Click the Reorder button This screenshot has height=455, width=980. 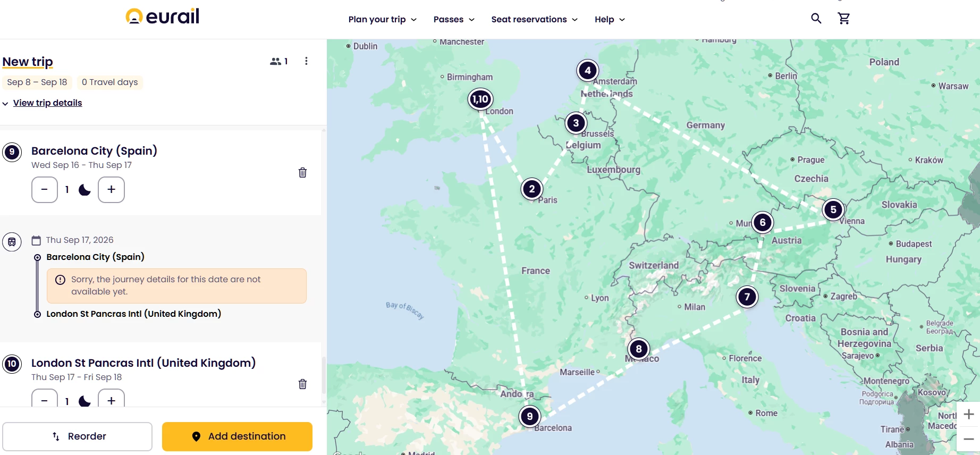(78, 436)
